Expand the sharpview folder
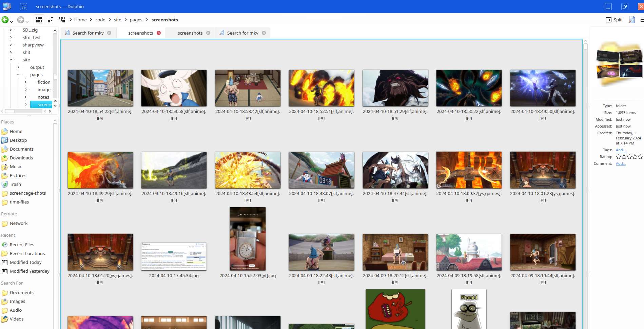The width and height of the screenshot is (644, 329). pos(11,45)
